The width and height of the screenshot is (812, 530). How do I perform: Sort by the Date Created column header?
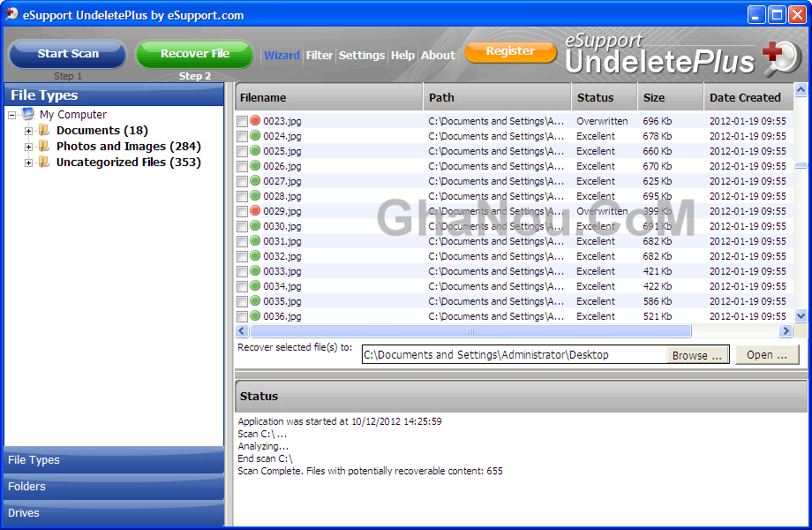click(x=748, y=97)
